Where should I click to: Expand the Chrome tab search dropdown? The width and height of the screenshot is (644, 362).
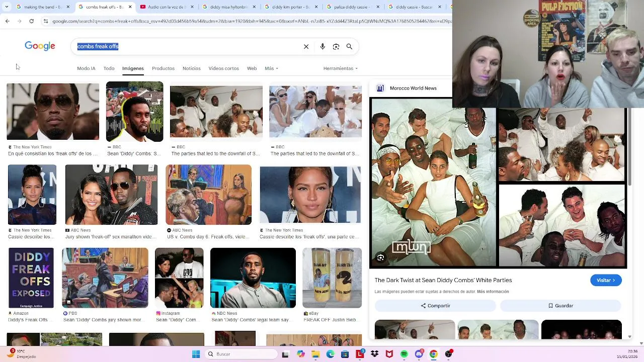tap(7, 7)
